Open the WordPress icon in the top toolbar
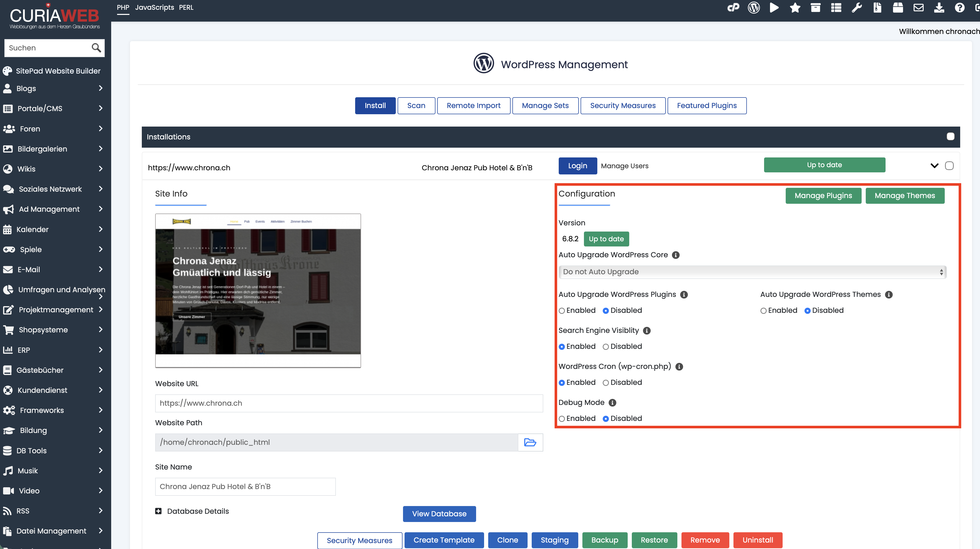 [754, 8]
